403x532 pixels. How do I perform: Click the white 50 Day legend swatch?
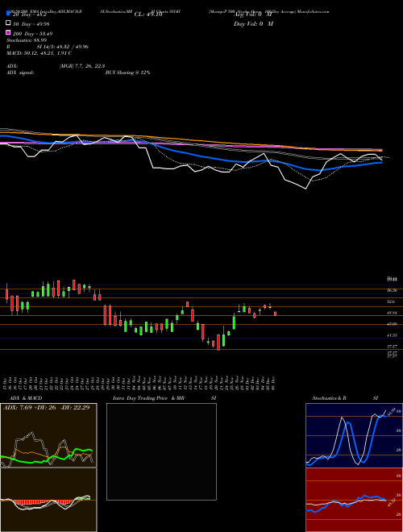8,23
